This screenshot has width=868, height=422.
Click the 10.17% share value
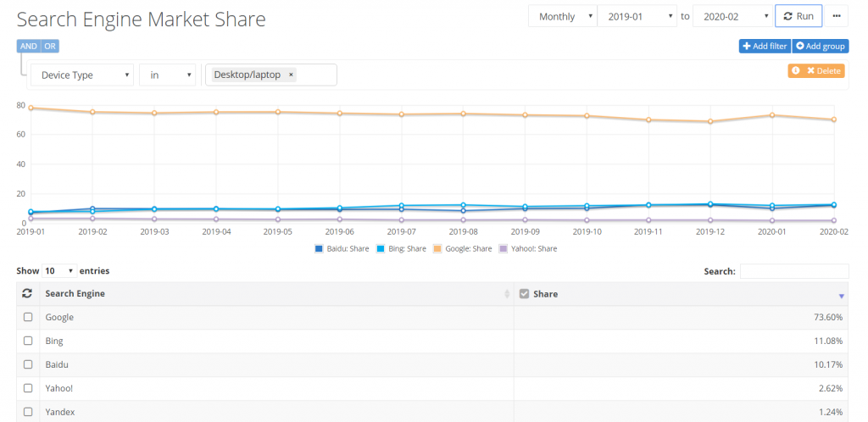[827, 365]
